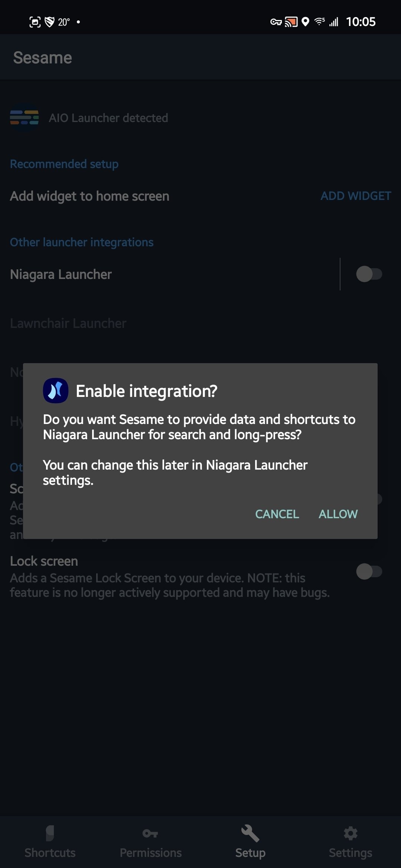This screenshot has width=401, height=868.
Task: Toggle the Lock screen switch
Action: [369, 571]
